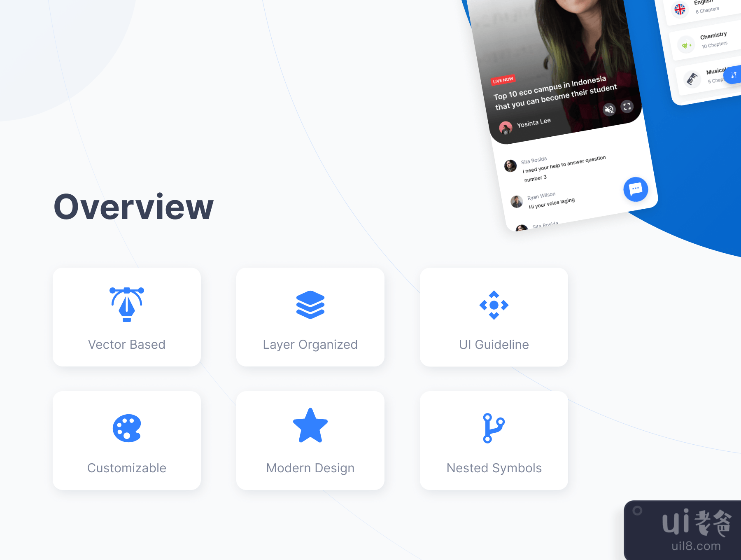Click the Modern Design card text
Screen dimensions: 741x560
tap(310, 468)
